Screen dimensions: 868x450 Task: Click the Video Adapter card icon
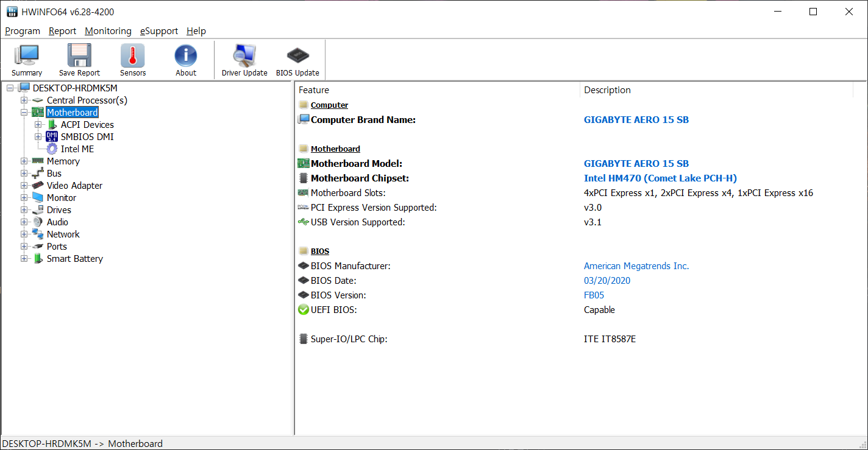[x=38, y=186]
